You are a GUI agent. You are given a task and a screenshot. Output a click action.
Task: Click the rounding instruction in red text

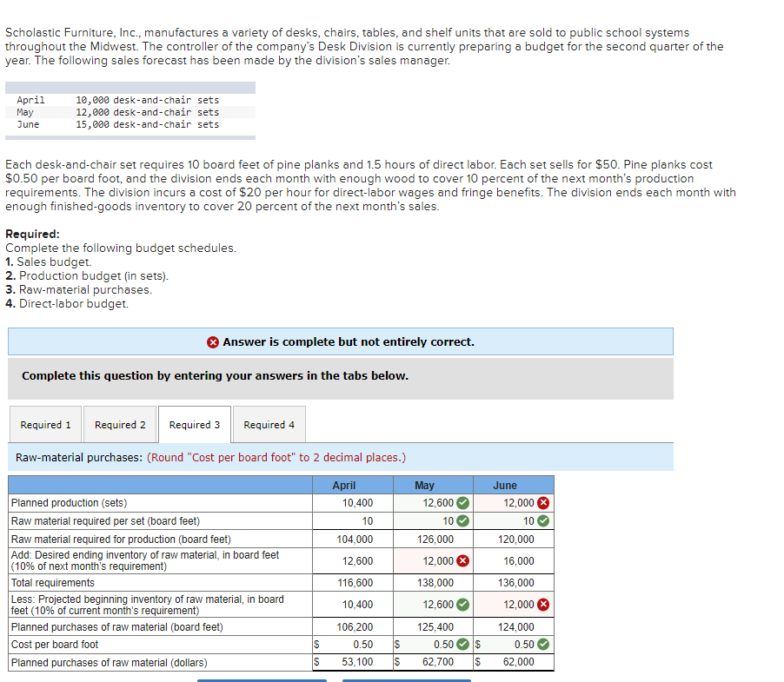[x=276, y=457]
